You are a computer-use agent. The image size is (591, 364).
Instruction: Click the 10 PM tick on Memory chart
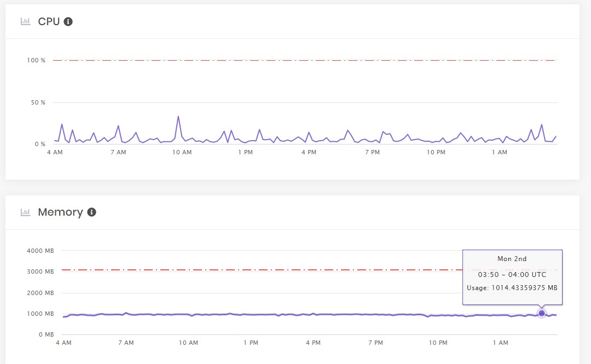point(438,343)
